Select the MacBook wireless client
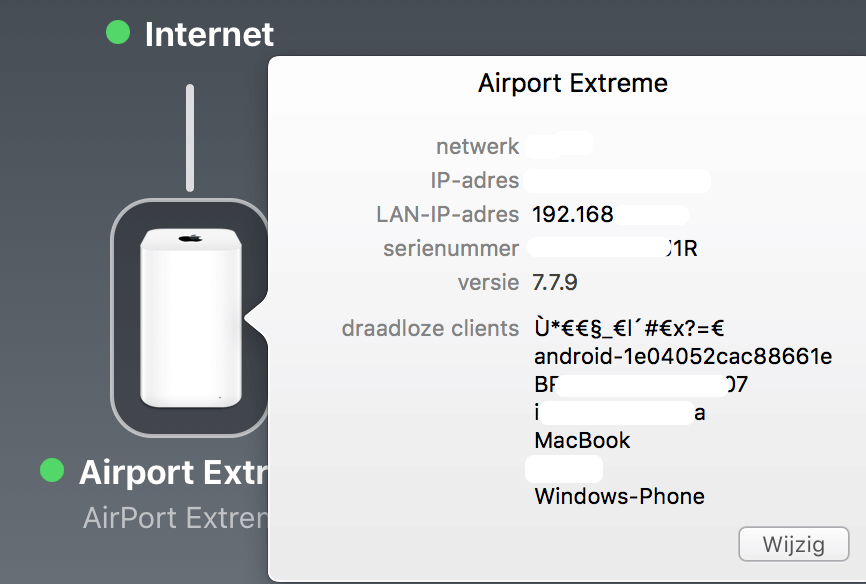This screenshot has width=866, height=584. pyautogui.click(x=583, y=440)
